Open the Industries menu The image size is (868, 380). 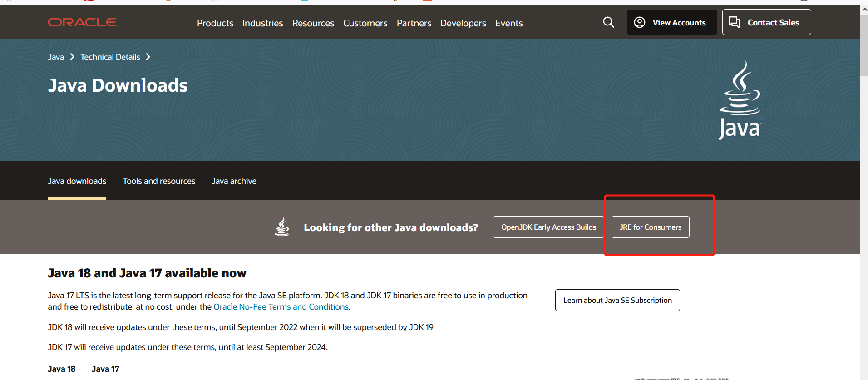coord(262,23)
